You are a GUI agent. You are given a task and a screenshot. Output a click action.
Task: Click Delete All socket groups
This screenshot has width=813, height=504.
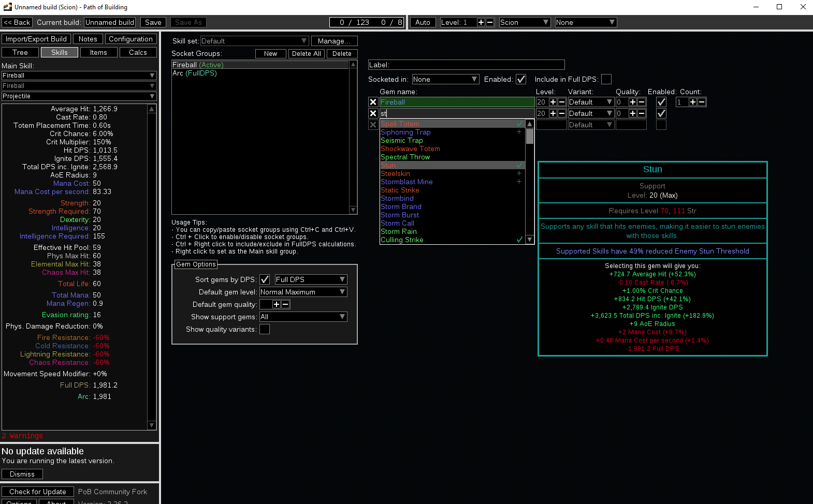click(307, 53)
